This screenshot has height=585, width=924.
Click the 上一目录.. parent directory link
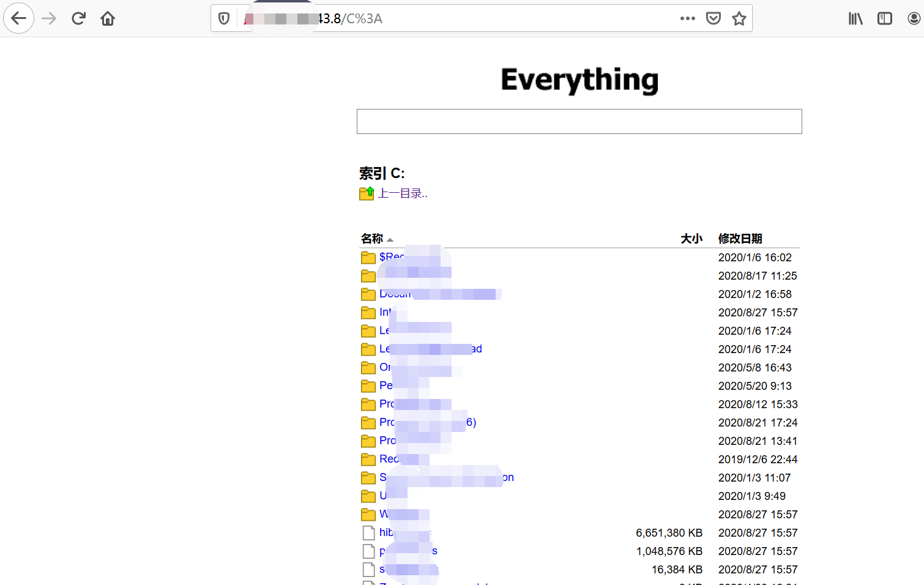pyautogui.click(x=403, y=193)
